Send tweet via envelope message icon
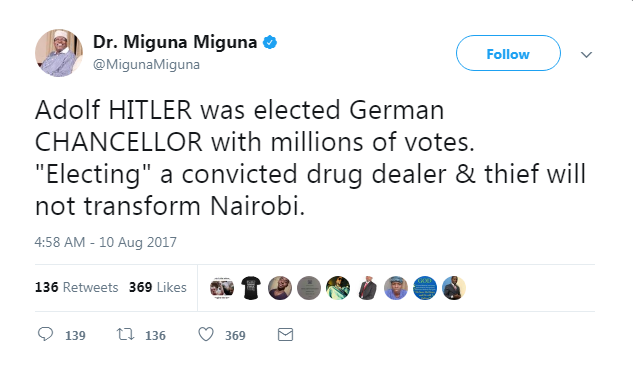 tap(285, 335)
